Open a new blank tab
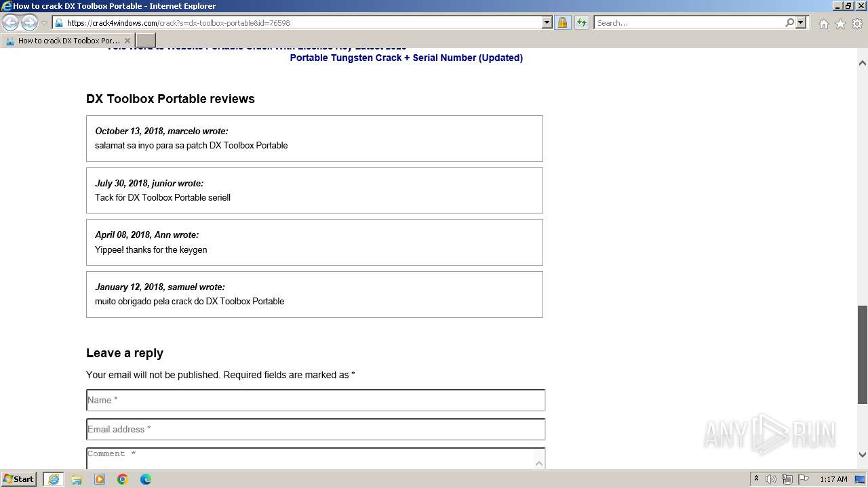 coord(146,41)
